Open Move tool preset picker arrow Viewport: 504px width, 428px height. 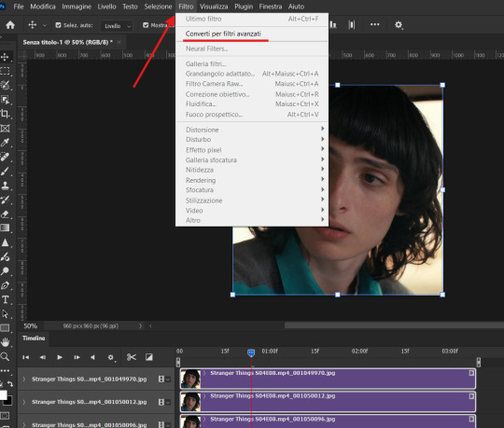(45, 25)
